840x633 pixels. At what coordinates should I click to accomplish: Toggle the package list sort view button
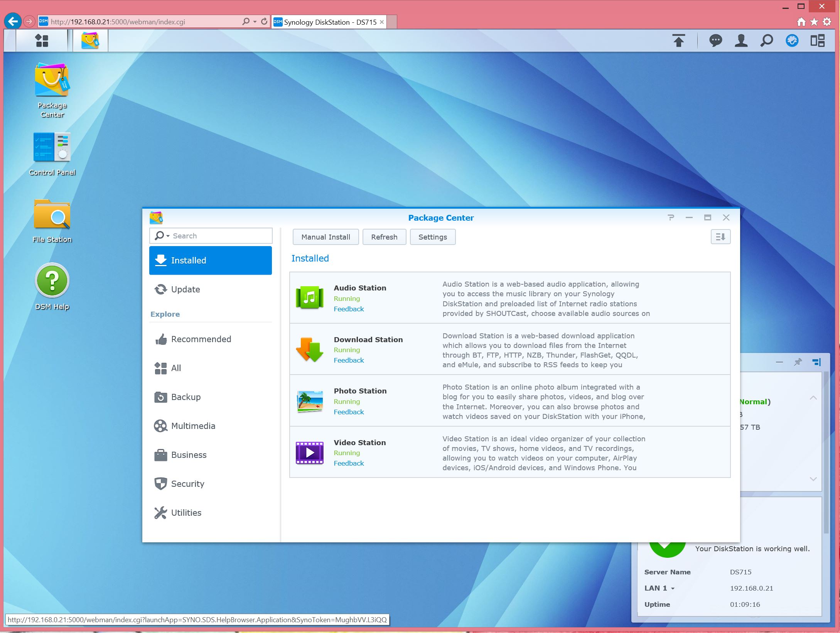coord(720,237)
